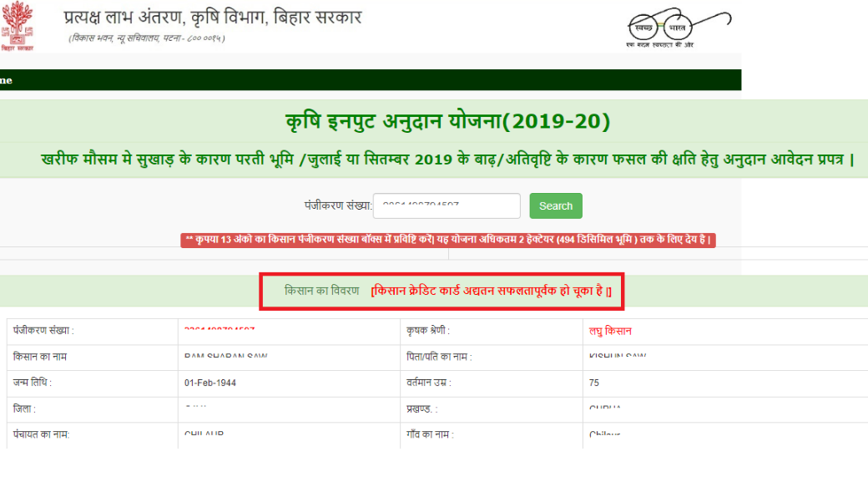This screenshot has width=868, height=477.
Task: Click the जन्म तिथि label
Action: pos(32,383)
